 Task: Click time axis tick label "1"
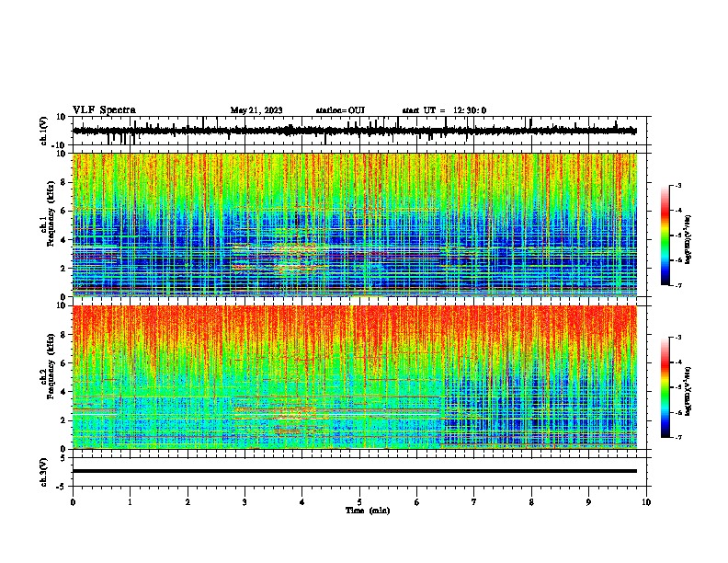point(131,502)
